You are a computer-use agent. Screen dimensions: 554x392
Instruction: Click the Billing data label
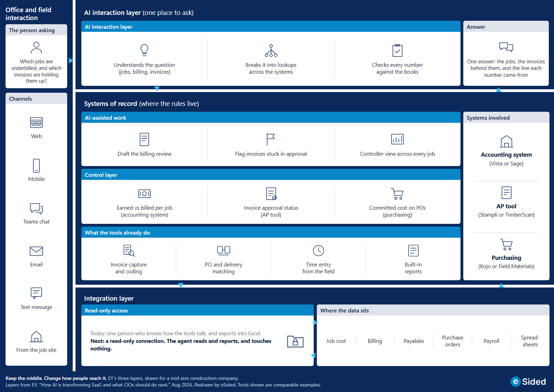pyautogui.click(x=375, y=341)
